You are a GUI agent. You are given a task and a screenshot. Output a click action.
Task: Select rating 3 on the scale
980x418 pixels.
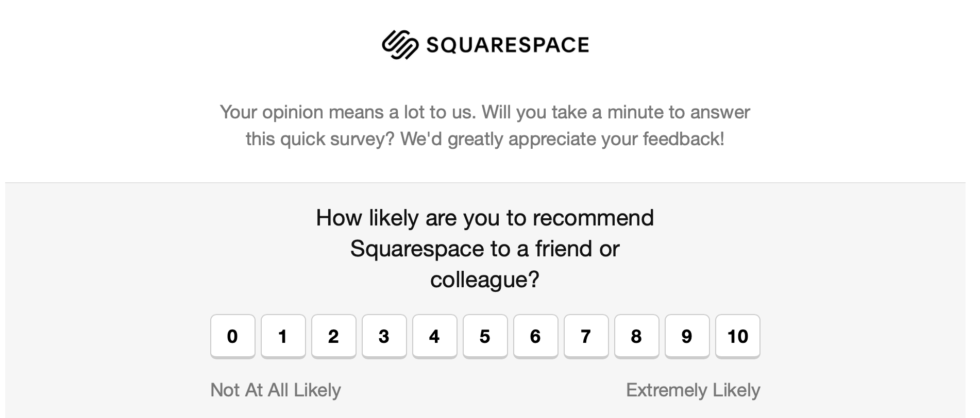[x=384, y=336]
